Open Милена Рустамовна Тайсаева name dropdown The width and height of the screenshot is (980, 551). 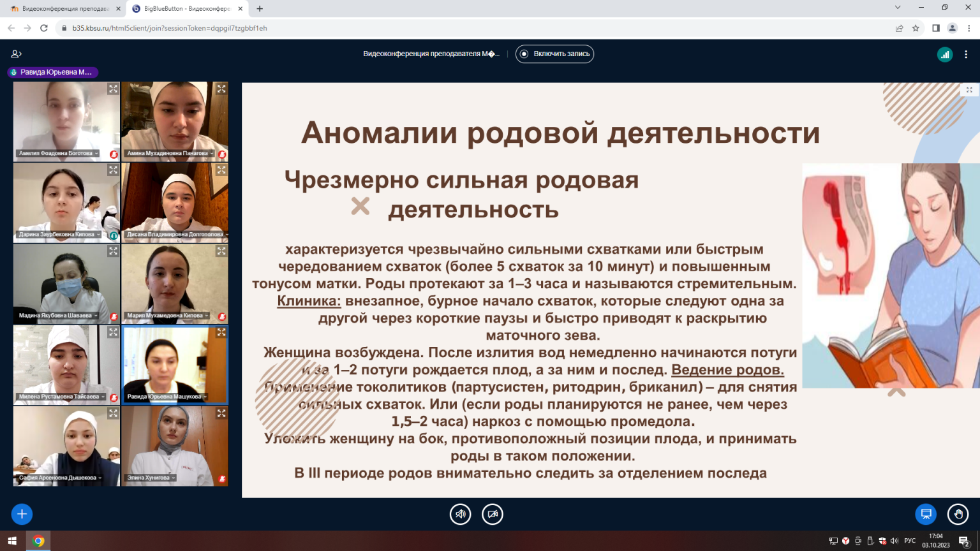pos(61,397)
